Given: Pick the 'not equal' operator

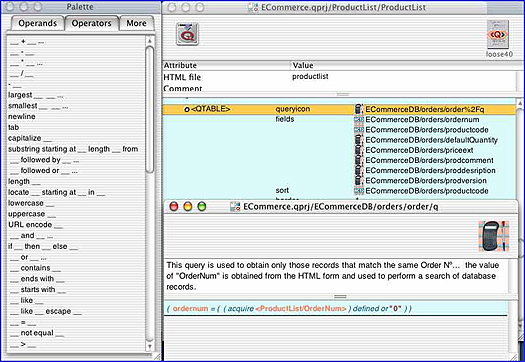Looking at the screenshot, I should tap(37, 333).
